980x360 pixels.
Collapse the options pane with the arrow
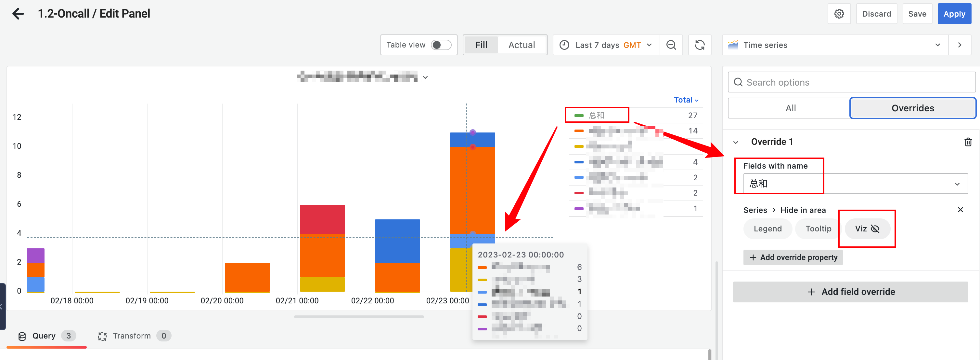pyautogui.click(x=960, y=45)
